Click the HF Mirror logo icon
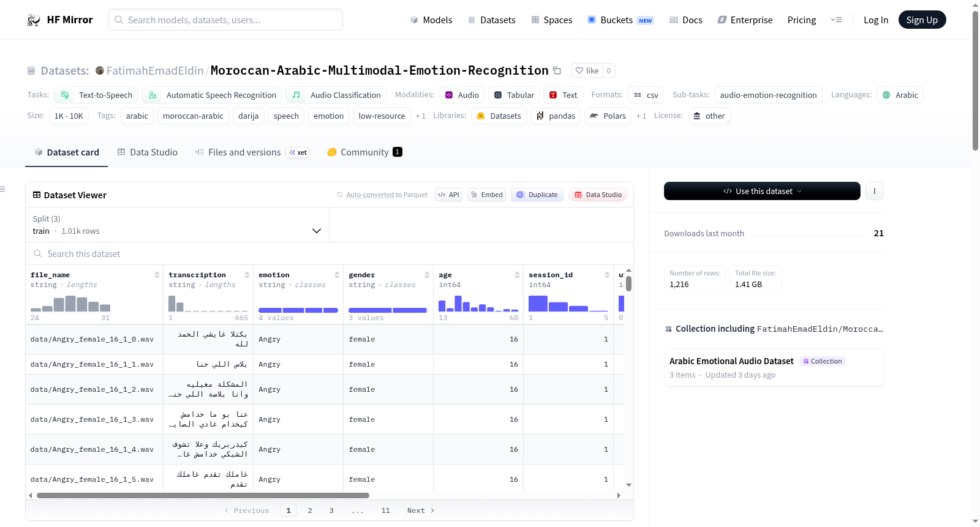This screenshot has width=980, height=527. pyautogui.click(x=34, y=20)
